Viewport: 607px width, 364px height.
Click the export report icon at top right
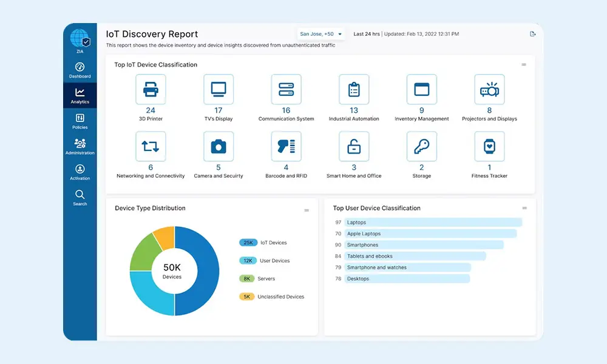click(533, 34)
